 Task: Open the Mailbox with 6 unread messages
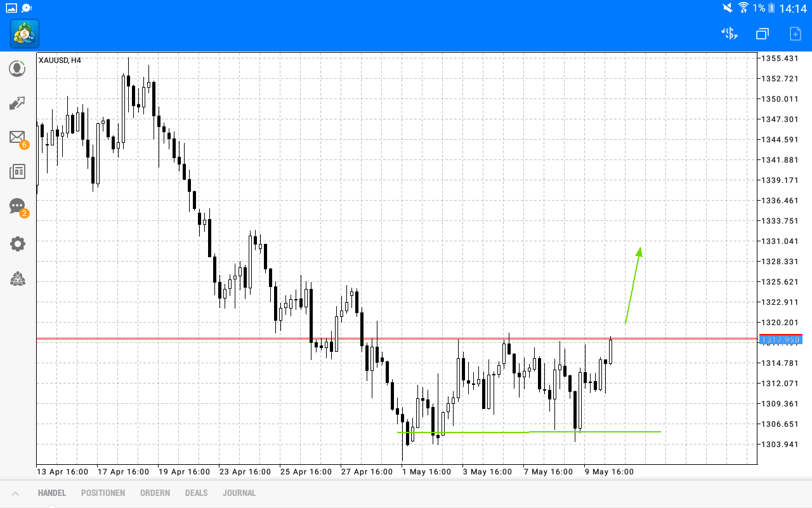coord(17,137)
